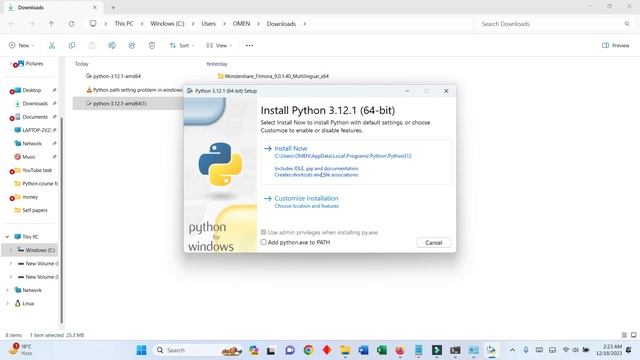Expand the Linux tree node
640x360 pixels.
coord(7,303)
